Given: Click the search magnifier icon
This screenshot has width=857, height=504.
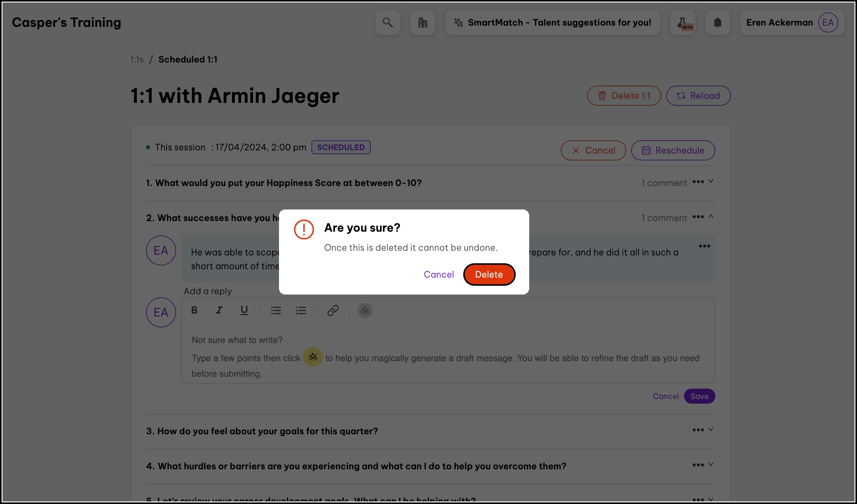Looking at the screenshot, I should point(388,23).
